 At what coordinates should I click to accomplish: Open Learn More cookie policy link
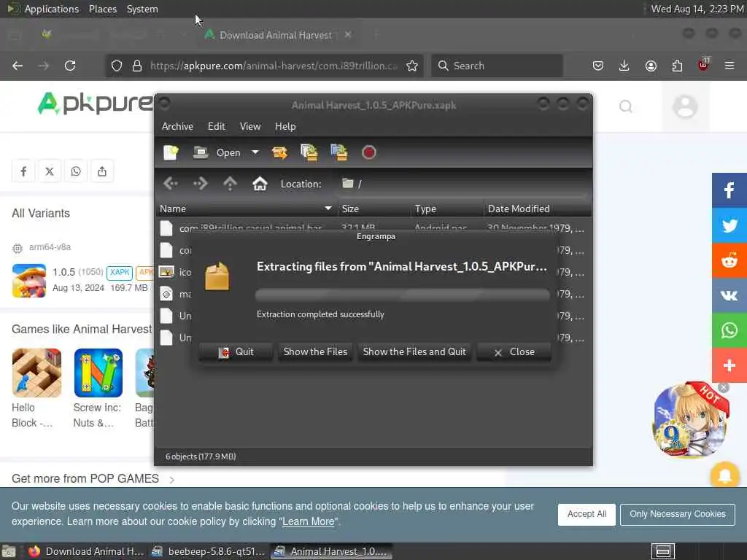click(309, 521)
